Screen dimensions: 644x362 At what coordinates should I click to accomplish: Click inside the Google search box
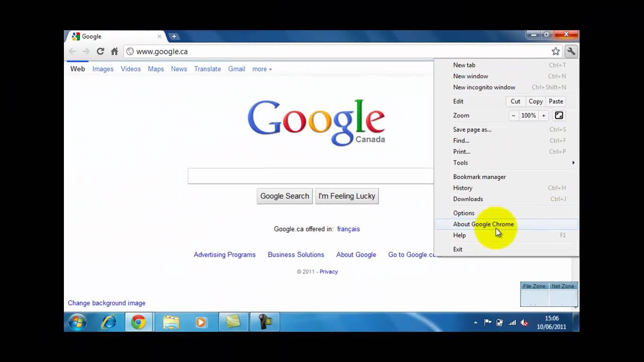pos(310,175)
